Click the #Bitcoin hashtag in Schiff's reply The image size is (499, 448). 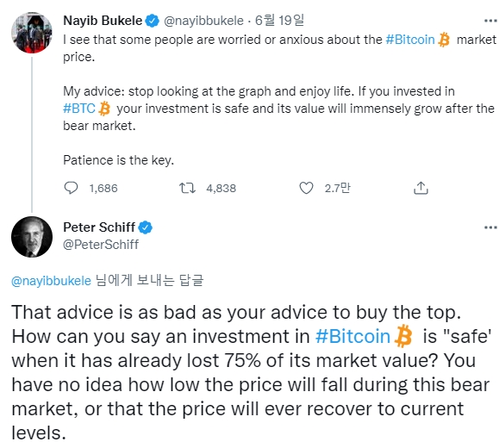click(x=352, y=336)
